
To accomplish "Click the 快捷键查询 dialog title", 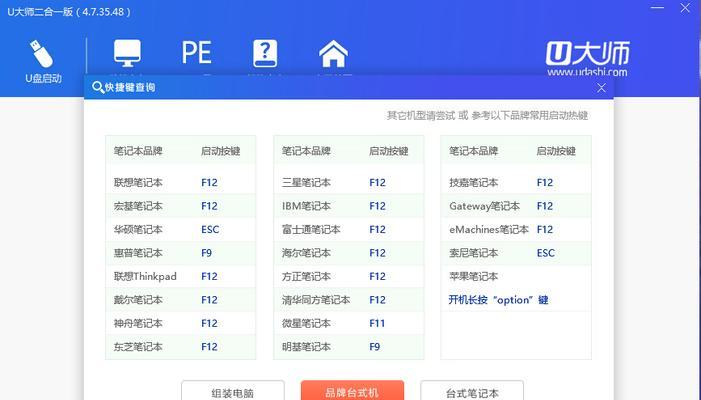I will coord(130,88).
